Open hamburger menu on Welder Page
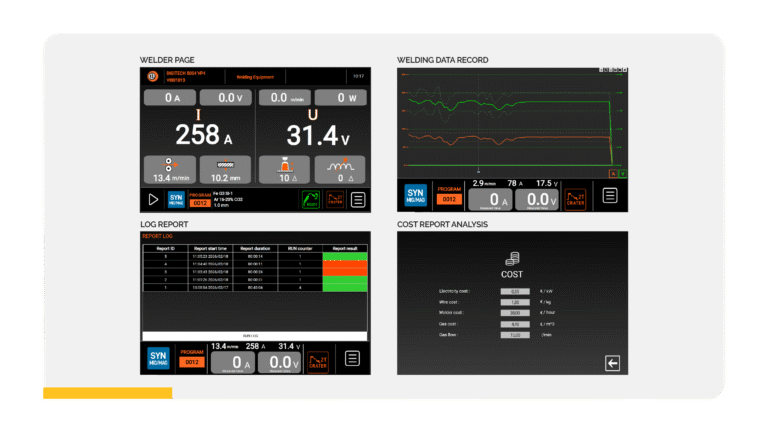The image size is (768, 432). (358, 199)
